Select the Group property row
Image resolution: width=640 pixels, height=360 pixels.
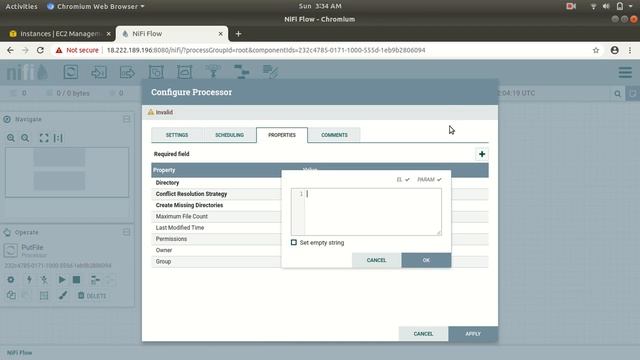[216, 262]
